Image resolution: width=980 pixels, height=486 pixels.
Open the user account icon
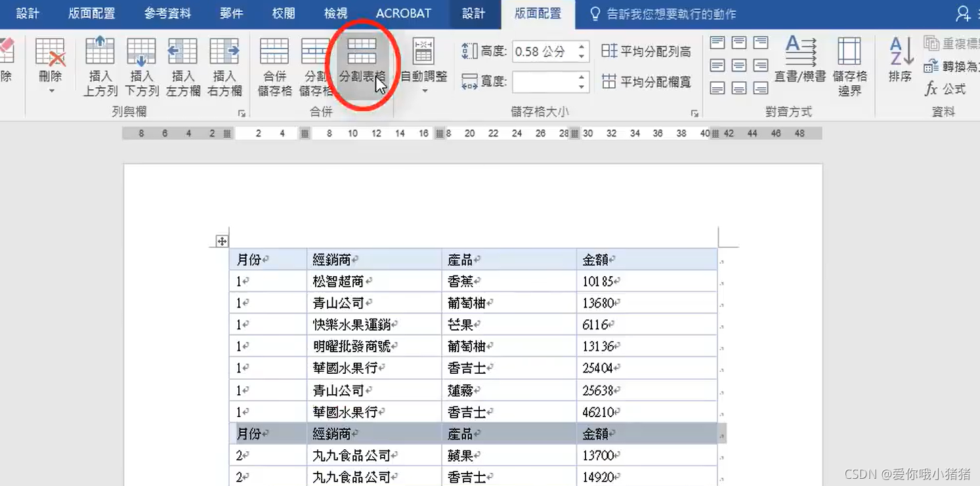[x=963, y=13]
